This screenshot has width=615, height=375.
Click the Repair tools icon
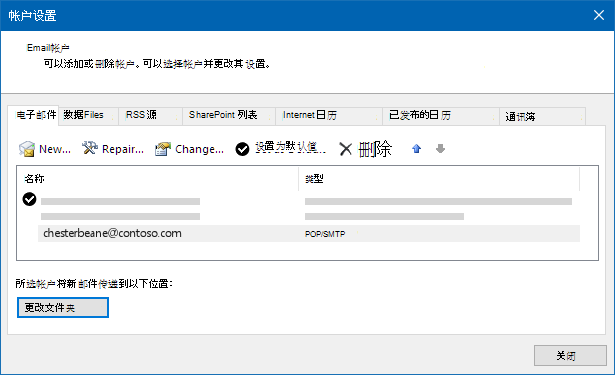(89, 148)
